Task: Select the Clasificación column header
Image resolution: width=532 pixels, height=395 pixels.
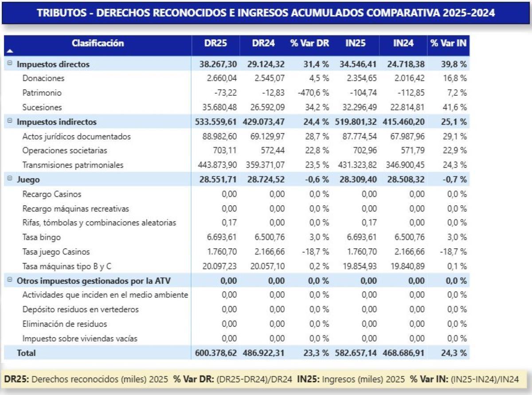Action: click(x=98, y=43)
